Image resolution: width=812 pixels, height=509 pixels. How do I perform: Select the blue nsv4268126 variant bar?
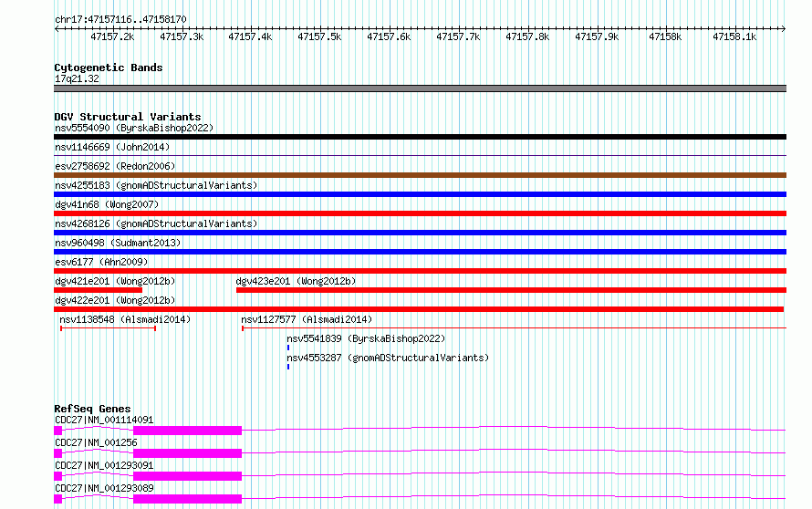pos(420,233)
